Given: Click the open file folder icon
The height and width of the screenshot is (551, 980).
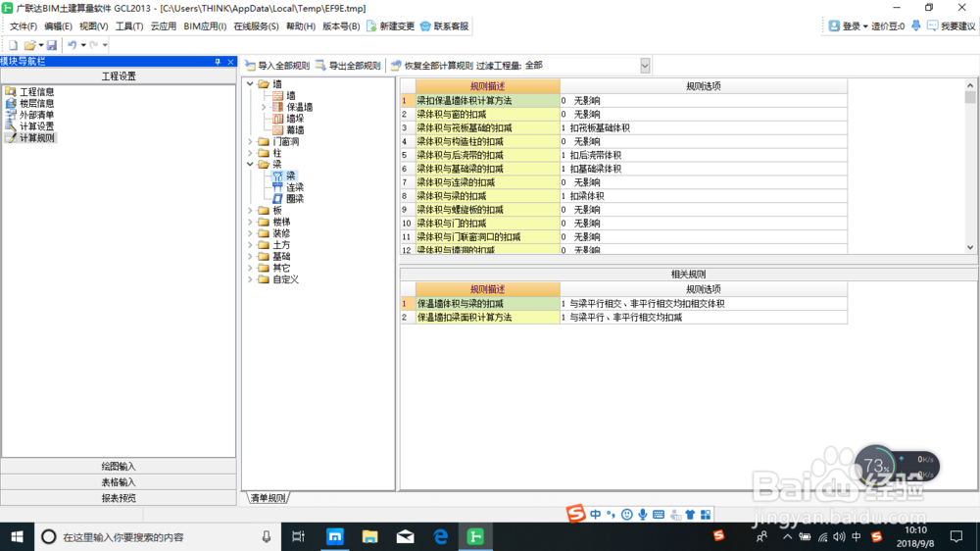Looking at the screenshot, I should click(x=29, y=45).
